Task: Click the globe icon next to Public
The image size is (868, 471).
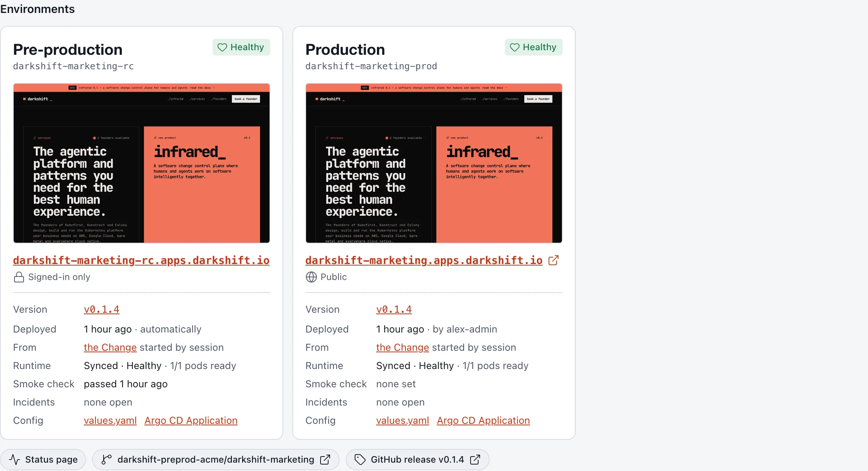Action: pyautogui.click(x=311, y=277)
